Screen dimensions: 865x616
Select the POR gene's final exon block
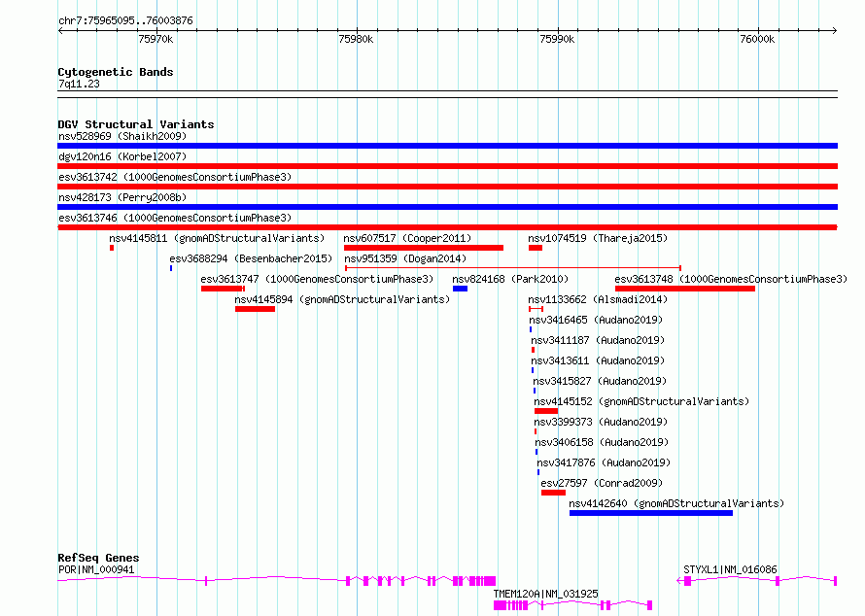click(x=491, y=581)
